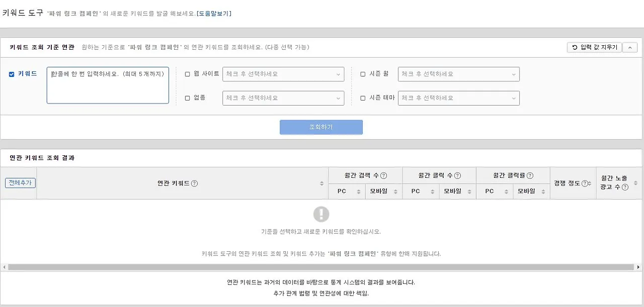Uncheck the 키워드 checkbox
The image size is (644, 307).
(x=11, y=73)
